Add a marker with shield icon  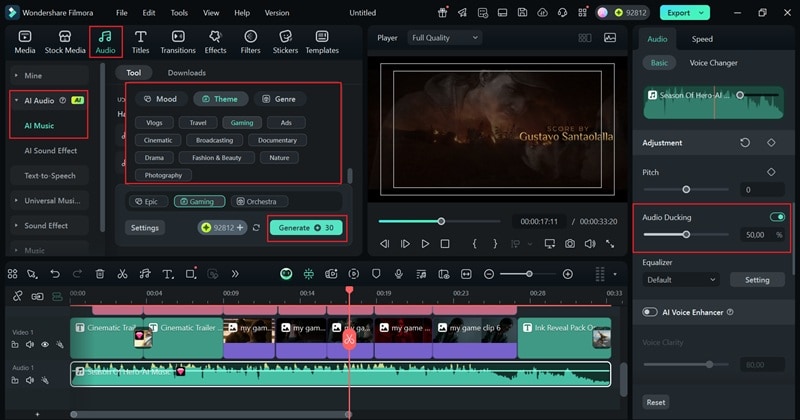pos(376,274)
